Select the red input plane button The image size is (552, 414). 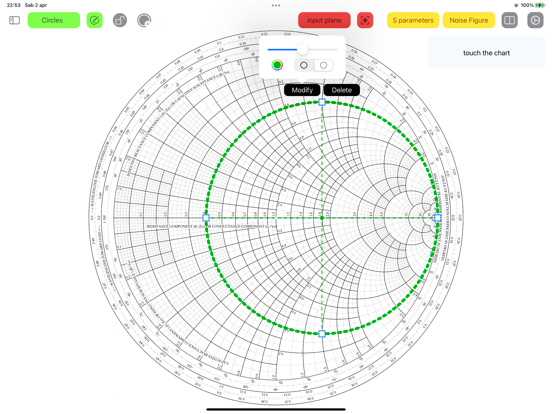[x=324, y=20]
